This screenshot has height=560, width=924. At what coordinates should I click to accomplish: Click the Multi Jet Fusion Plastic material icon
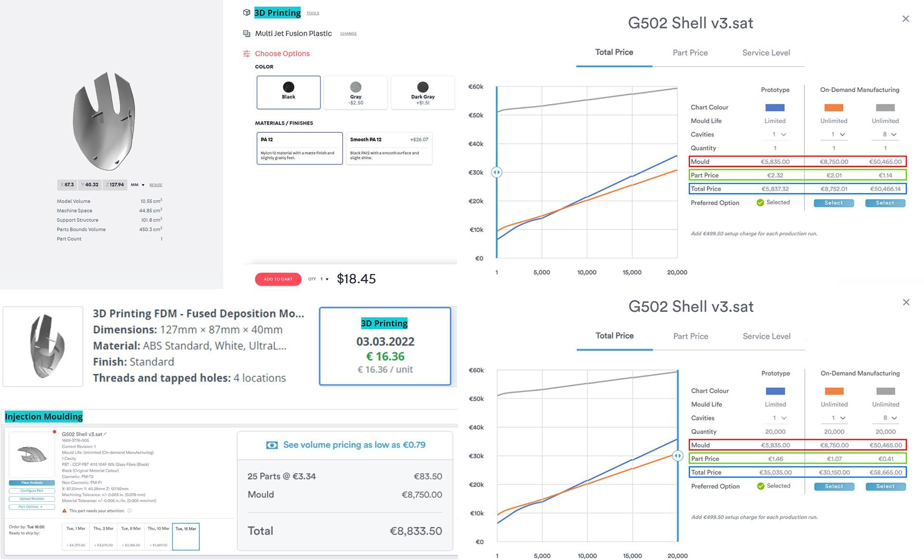point(246,33)
